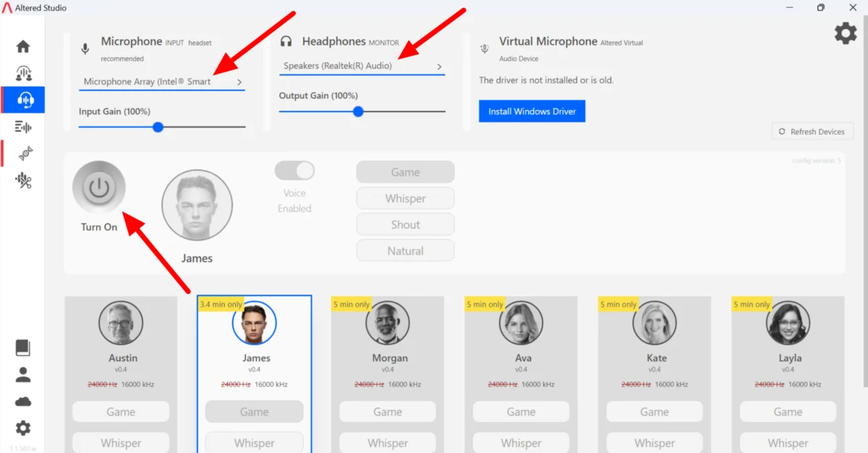Screen dimensions: 868x453
Task: Select Natural mode for current voice
Action: point(405,250)
